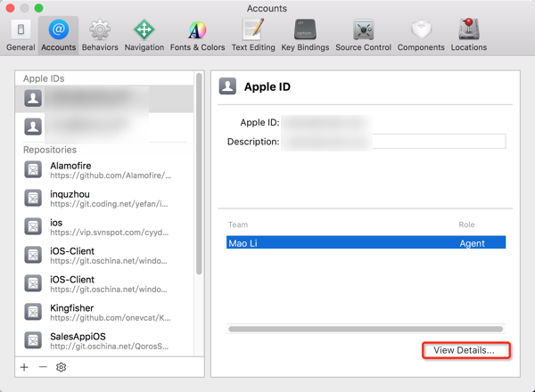Click the Role column header
535x392 pixels.
click(466, 225)
